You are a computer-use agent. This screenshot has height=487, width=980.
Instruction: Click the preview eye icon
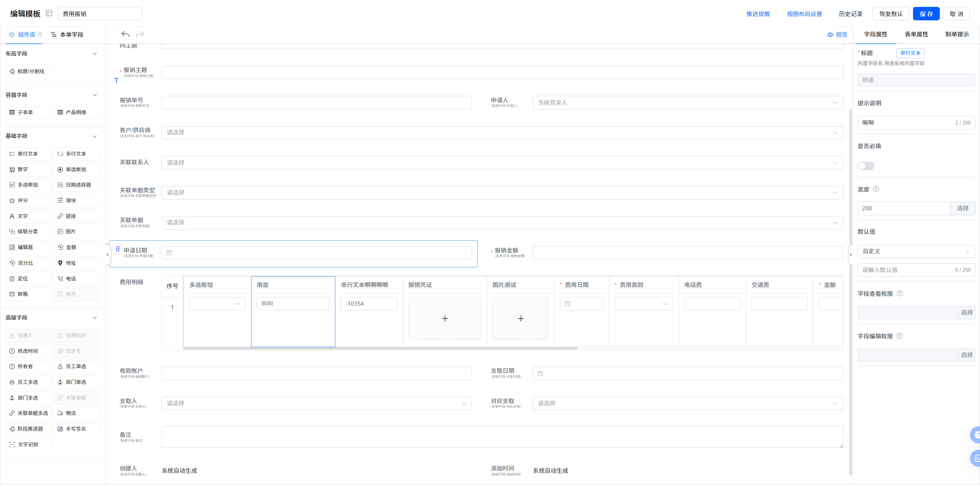point(830,35)
